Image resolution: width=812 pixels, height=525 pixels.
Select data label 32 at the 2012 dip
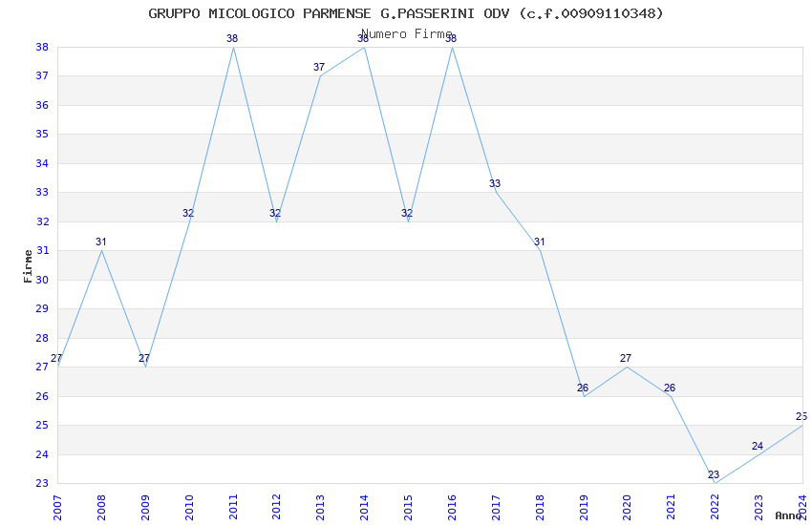(x=275, y=213)
